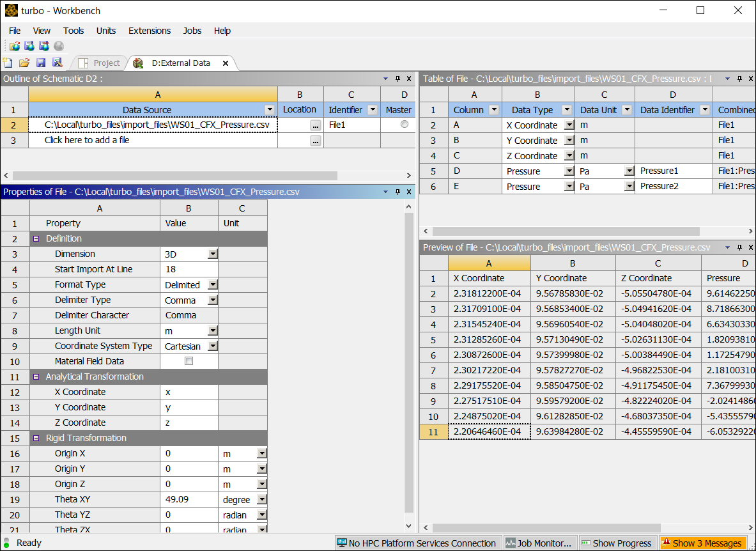Enable the Material Field Data checkbox

[x=189, y=361]
